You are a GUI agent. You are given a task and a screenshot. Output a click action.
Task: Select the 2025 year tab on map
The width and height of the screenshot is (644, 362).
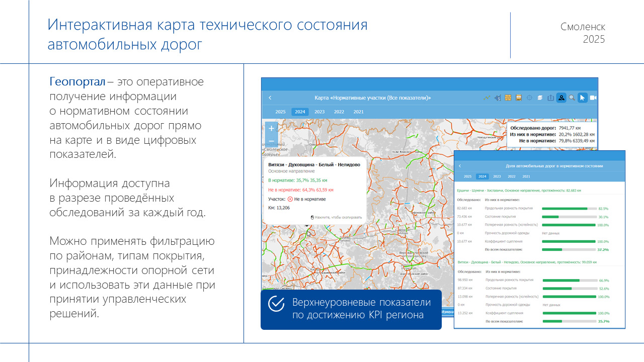pos(280,112)
